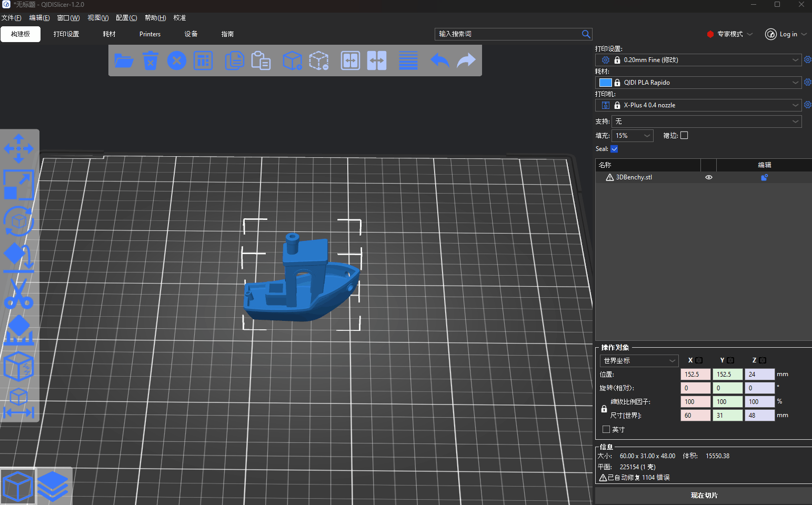Image resolution: width=812 pixels, height=505 pixels.
Task: Open printer settings gear at far right
Action: pos(808,105)
